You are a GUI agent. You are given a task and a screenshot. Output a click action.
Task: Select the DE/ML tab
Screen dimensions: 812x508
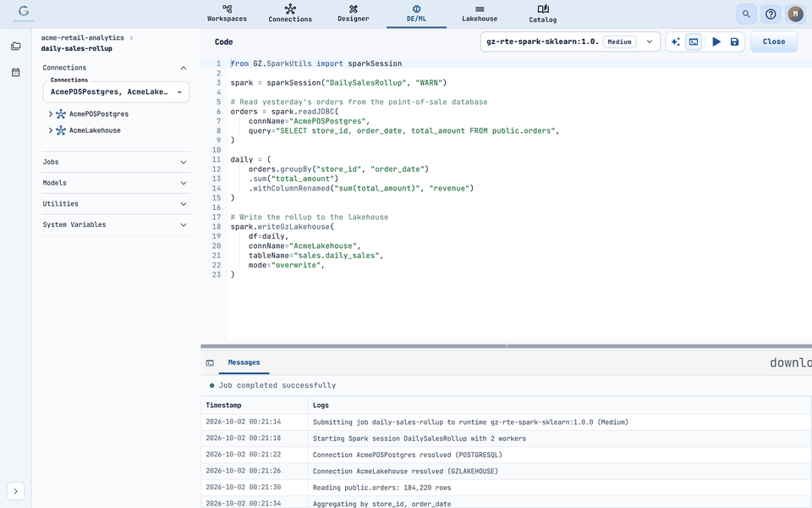(416, 14)
